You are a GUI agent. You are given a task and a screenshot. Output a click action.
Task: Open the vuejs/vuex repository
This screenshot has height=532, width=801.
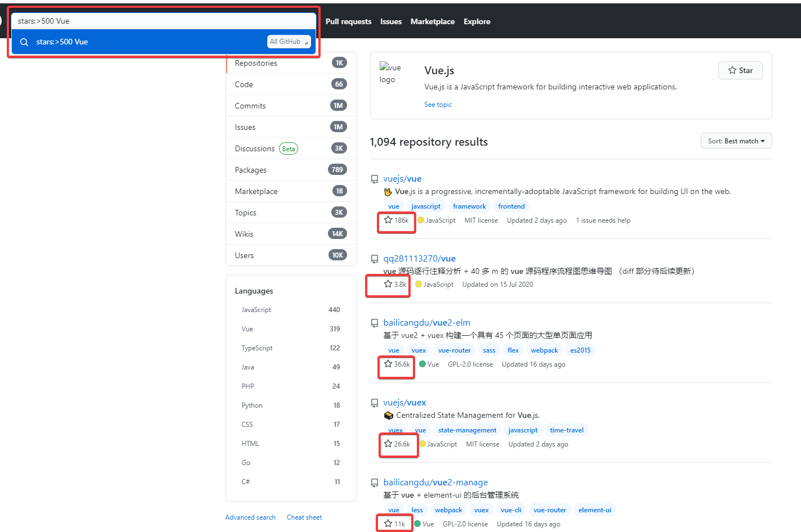[x=404, y=403]
